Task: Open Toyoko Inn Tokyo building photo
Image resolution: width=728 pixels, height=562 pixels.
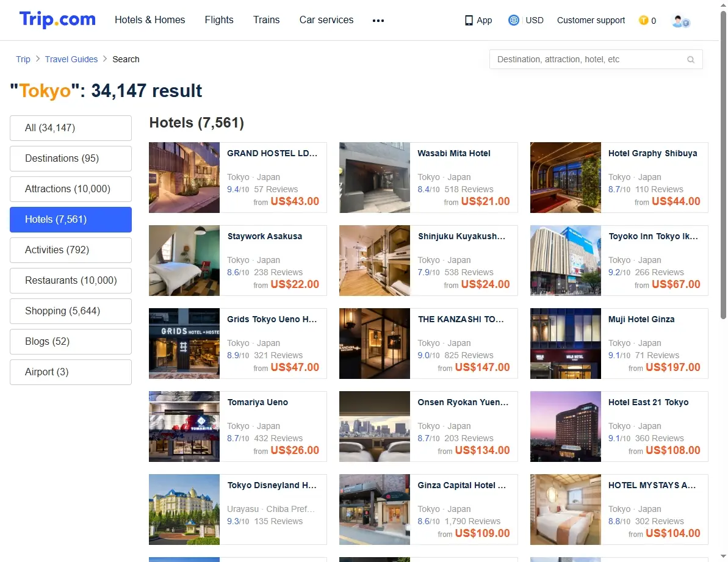Action: coord(566,261)
